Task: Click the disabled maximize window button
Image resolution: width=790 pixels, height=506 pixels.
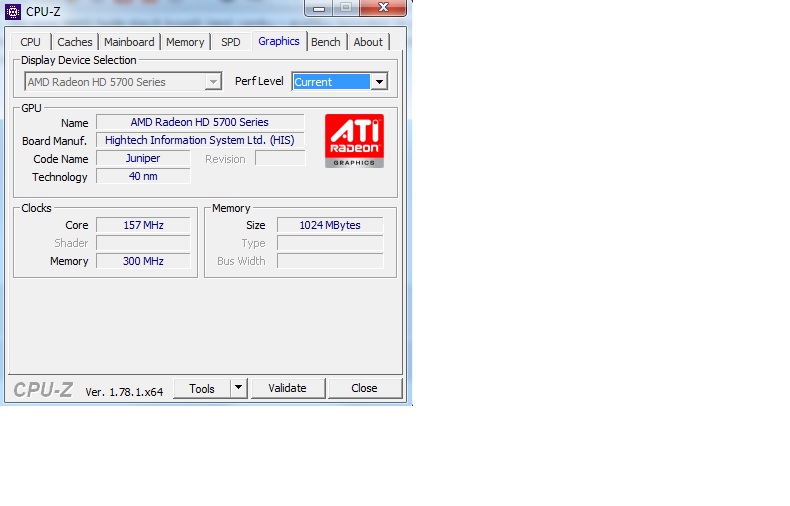Action: pos(346,8)
